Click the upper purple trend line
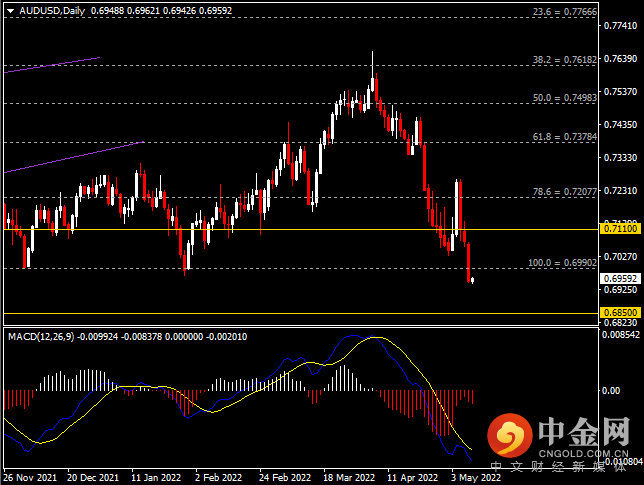Image resolution: width=644 pixels, height=485 pixels. tap(50, 64)
